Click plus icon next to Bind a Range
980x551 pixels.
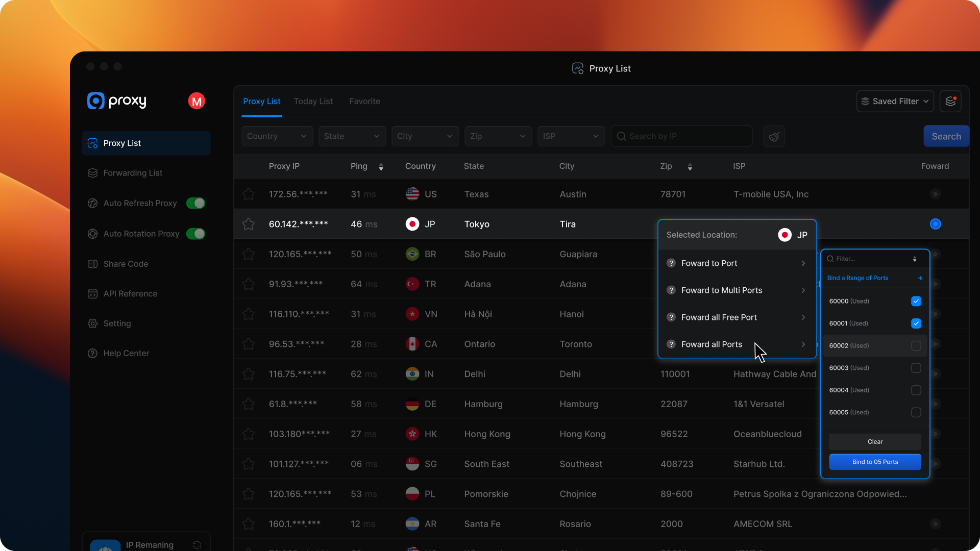coord(920,278)
